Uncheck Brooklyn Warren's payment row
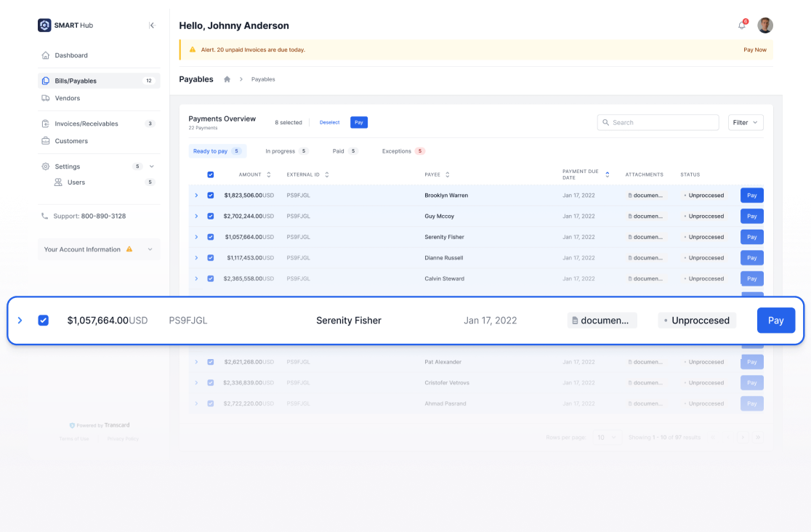The image size is (811, 532). coord(211,195)
